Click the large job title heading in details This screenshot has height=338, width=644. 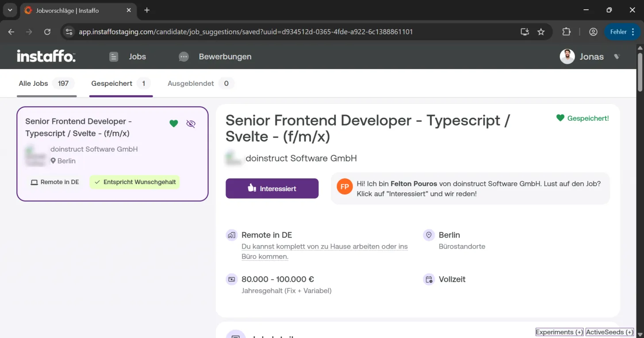[368, 128]
